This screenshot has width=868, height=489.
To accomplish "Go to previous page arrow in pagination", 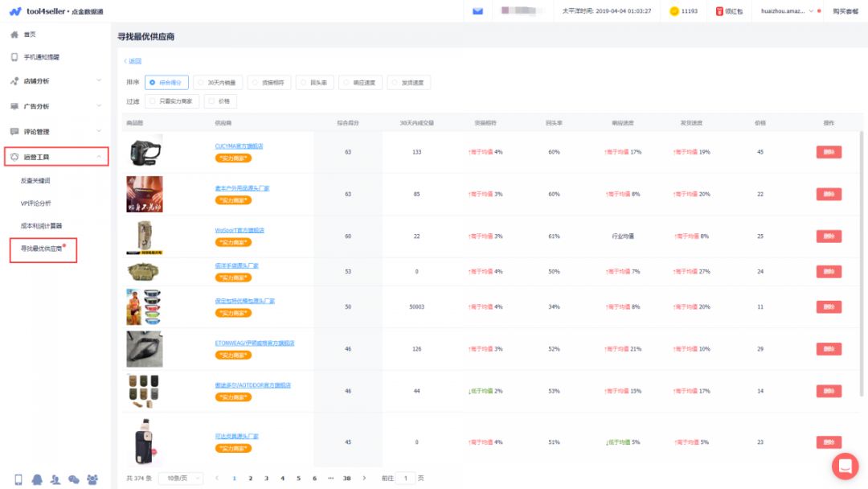I will (x=216, y=478).
